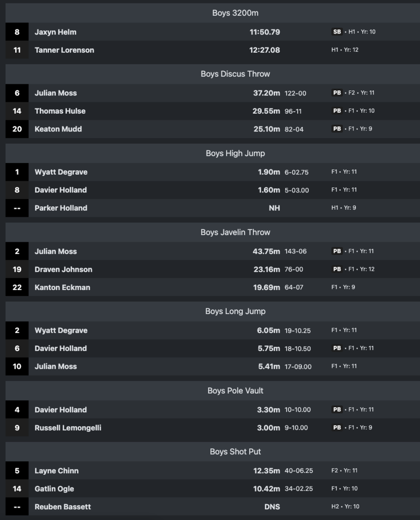Click the Boys Pole Vault heading
The image size is (420, 520).
235,391
